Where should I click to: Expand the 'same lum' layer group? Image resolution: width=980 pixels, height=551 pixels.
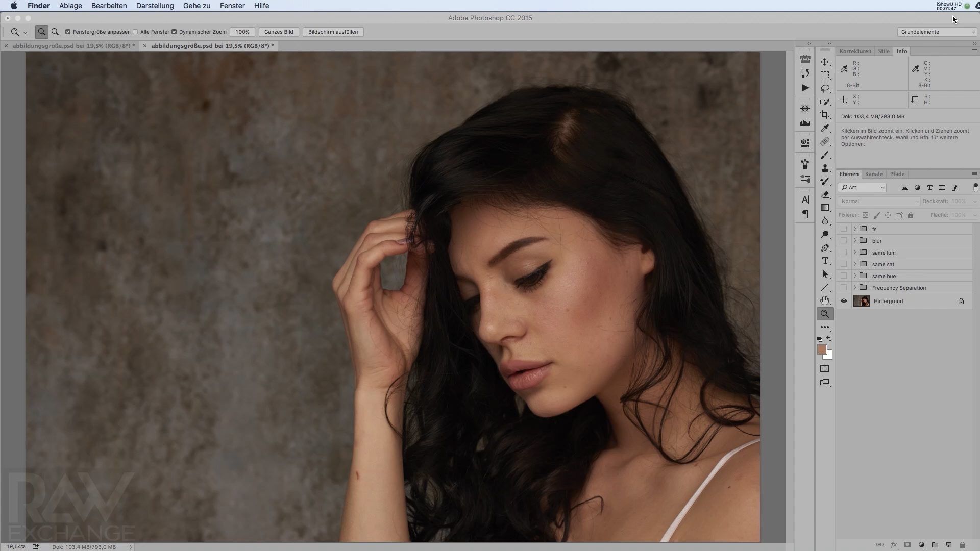tap(855, 252)
